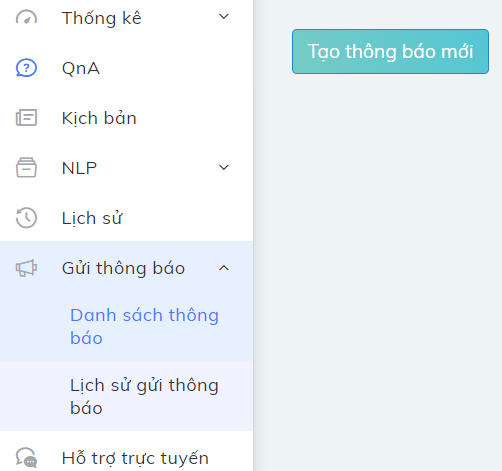The height and width of the screenshot is (471, 502).
Task: Click the Gửi thông báo menu label
Action: pos(123,268)
